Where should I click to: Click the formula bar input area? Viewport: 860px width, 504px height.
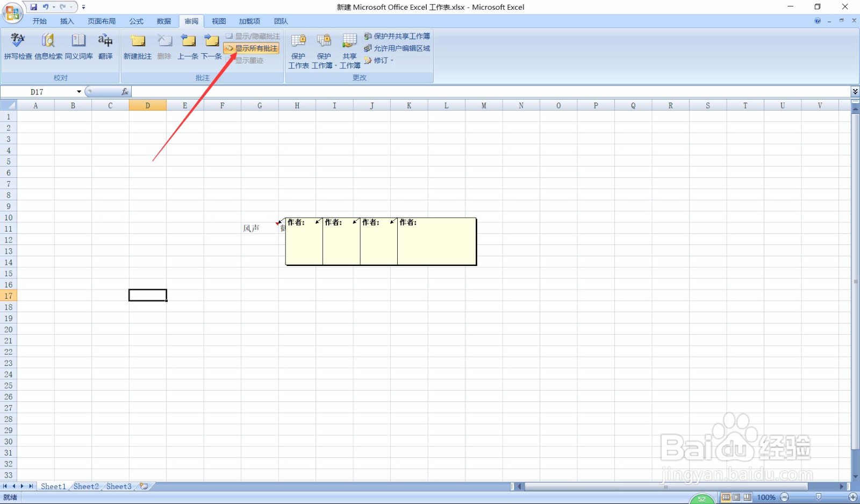490,92
